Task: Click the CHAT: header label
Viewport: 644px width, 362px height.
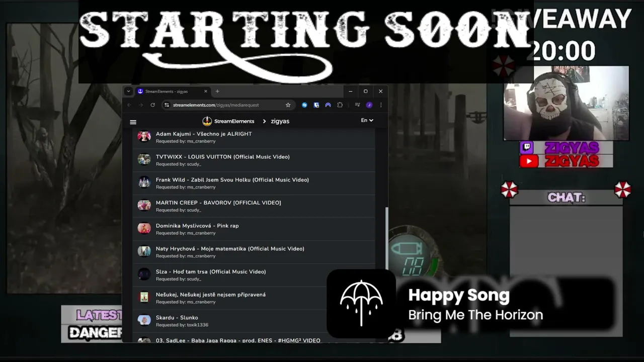Action: (x=567, y=198)
